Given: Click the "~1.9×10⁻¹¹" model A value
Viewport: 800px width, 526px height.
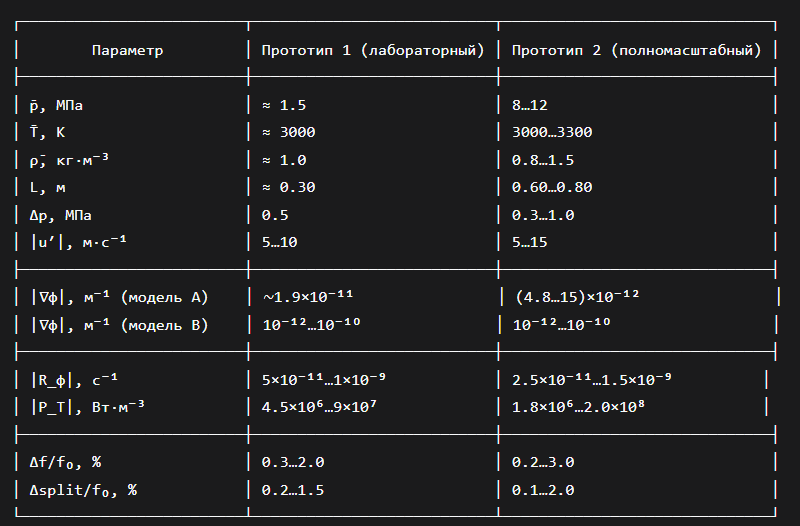Looking at the screenshot, I should [307, 297].
